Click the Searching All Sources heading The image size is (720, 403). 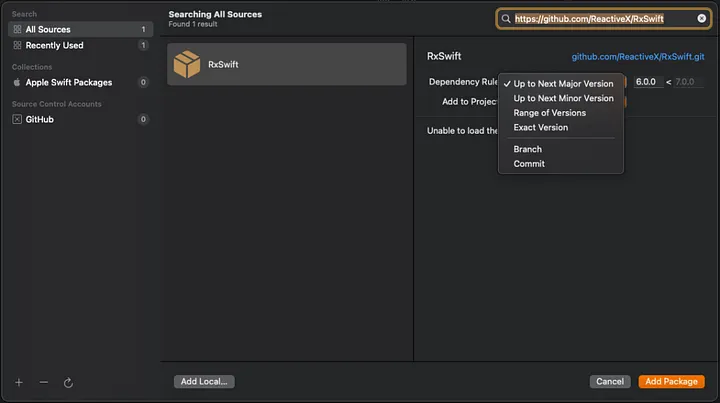[215, 14]
